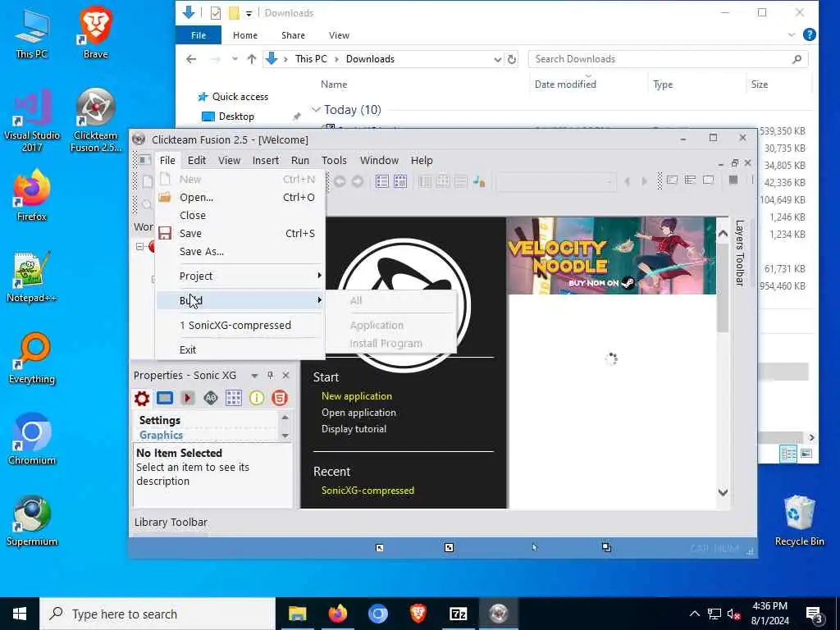The height and width of the screenshot is (630, 840).
Task: Collapse the Workspace tree root node
Action: (x=139, y=246)
